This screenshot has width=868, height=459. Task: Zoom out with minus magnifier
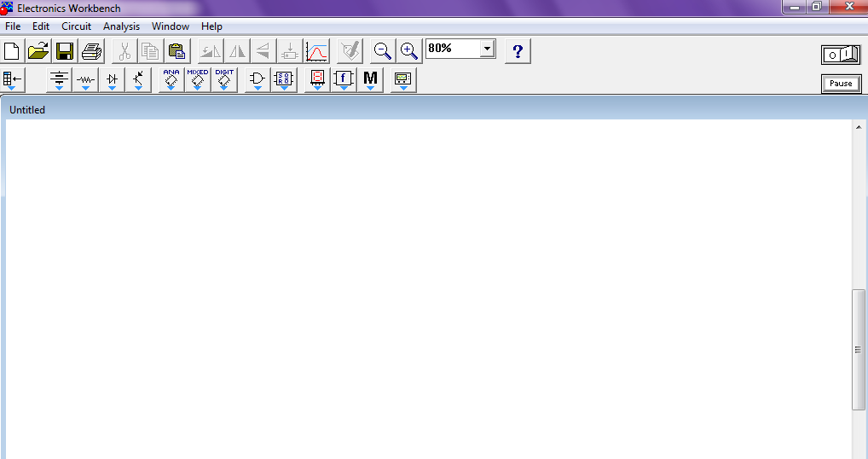[383, 51]
